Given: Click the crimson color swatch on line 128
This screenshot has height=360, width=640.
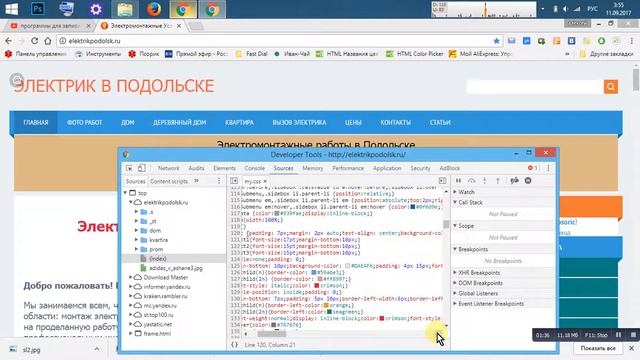Looking at the screenshot, I should tap(317, 286).
